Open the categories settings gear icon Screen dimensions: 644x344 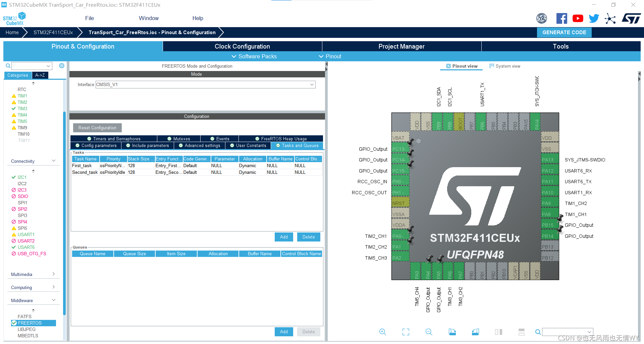pyautogui.click(x=62, y=66)
